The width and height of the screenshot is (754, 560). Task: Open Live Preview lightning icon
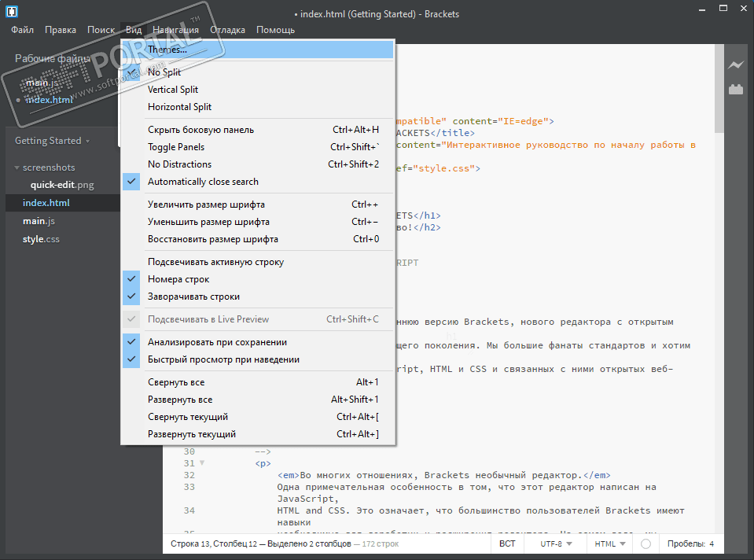tap(736, 64)
